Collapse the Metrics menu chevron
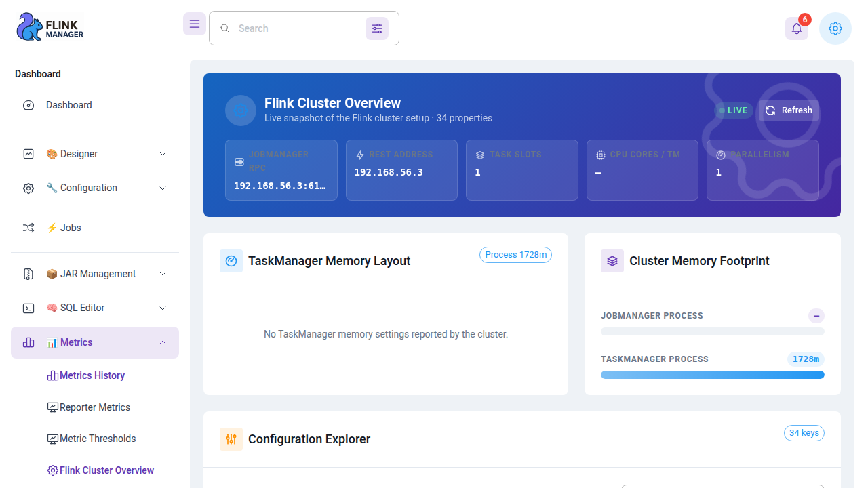Screen dimensions: 868x488 (163, 342)
